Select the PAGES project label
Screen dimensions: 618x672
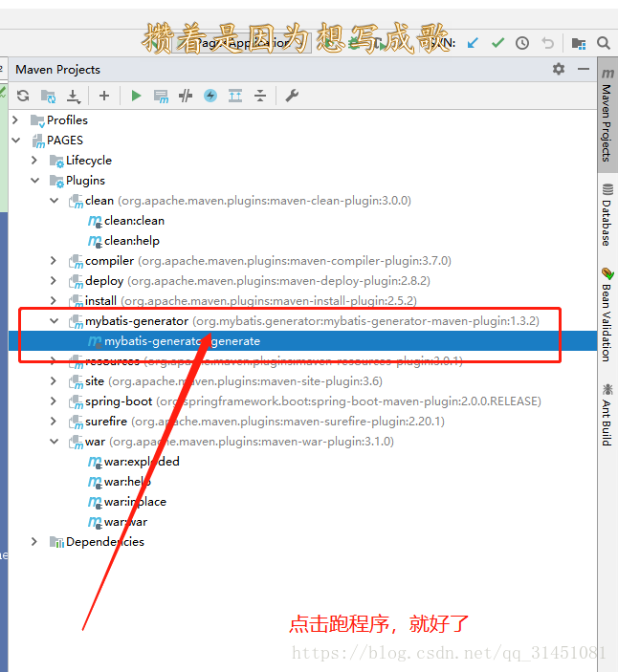pos(65,141)
